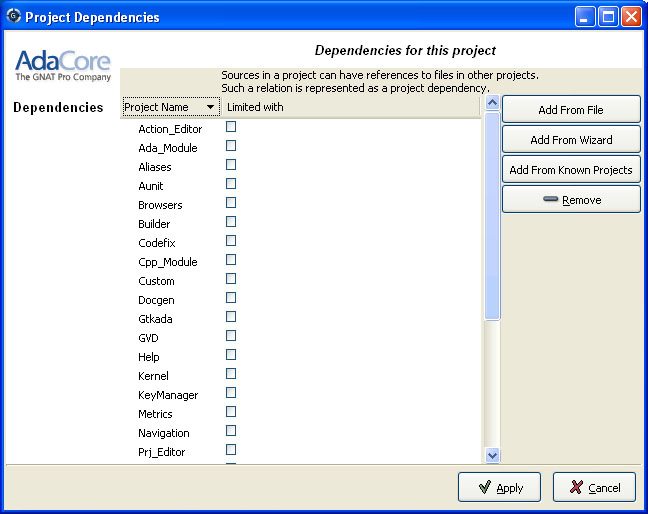The width and height of the screenshot is (648, 514).
Task: Enable Limited with for Action_Editor
Action: 231,127
